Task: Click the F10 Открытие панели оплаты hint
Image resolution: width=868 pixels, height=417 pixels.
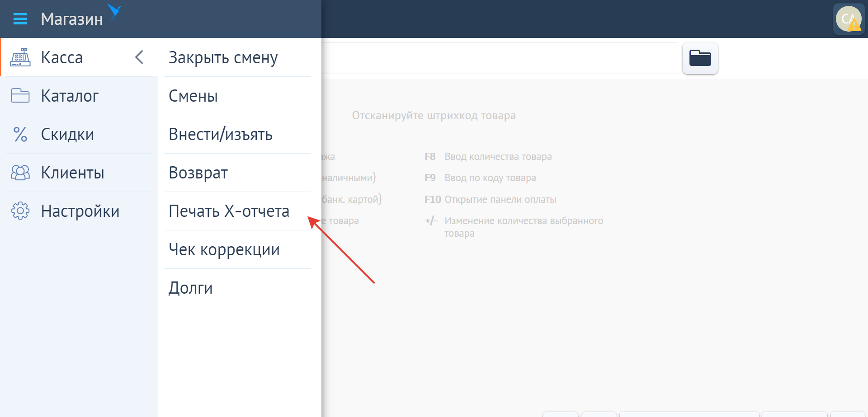Action: 490,200
